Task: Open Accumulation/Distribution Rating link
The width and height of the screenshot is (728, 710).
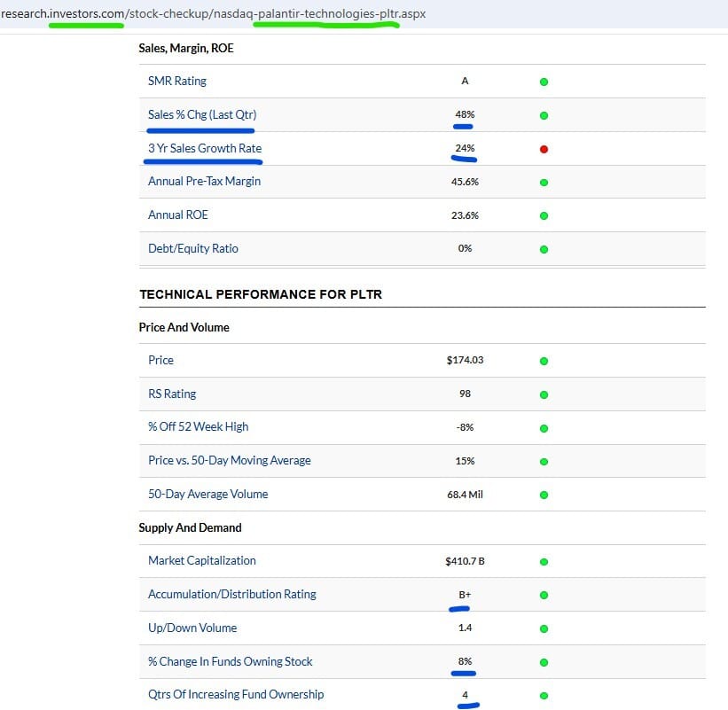Action: click(x=232, y=594)
